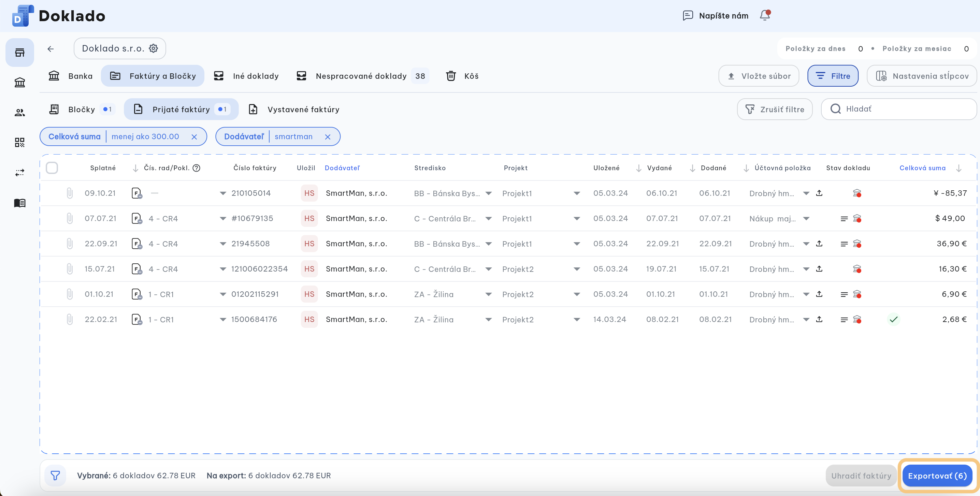Open the document icon in row 21945508

coord(136,244)
